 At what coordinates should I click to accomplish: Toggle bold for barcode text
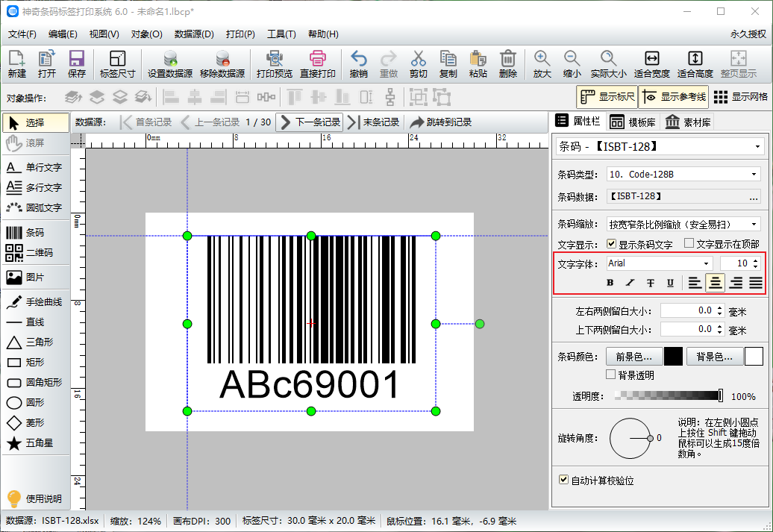[610, 283]
